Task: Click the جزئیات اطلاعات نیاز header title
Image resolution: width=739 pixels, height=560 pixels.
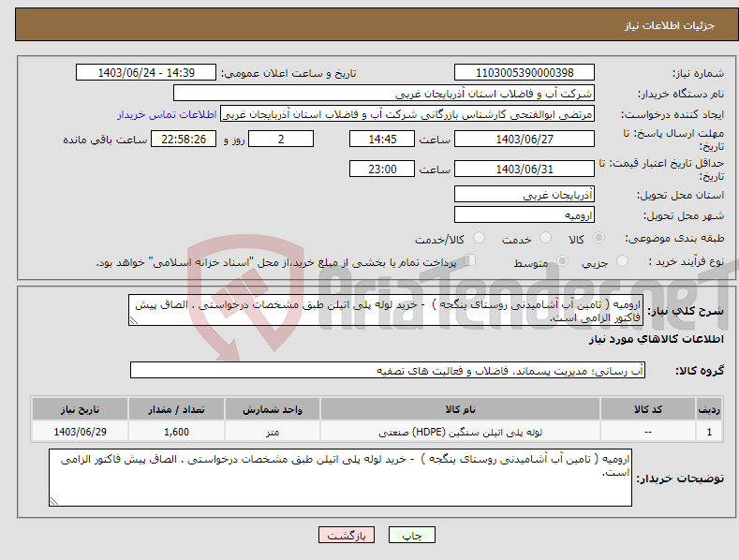Action: click(670, 25)
